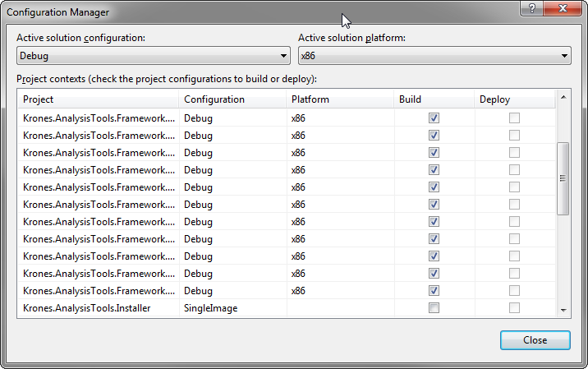Image resolution: width=588 pixels, height=369 pixels.
Task: Click the Deploy column header
Action: 514,99
